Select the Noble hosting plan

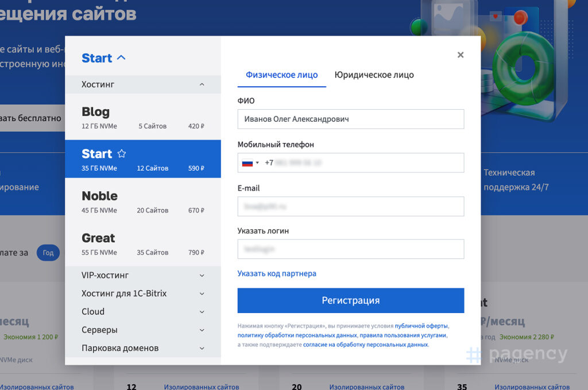pos(143,202)
